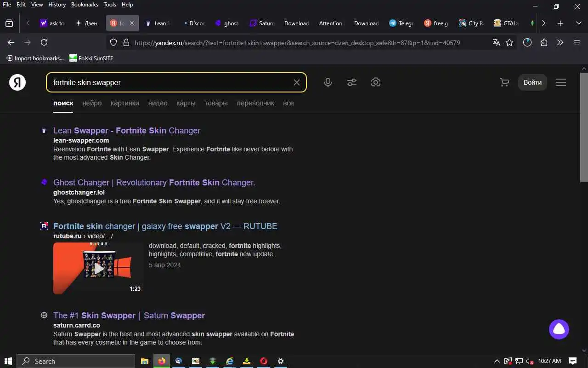Expand the list all tabs dropdown
The height and width of the screenshot is (368, 588).
tap(578, 23)
